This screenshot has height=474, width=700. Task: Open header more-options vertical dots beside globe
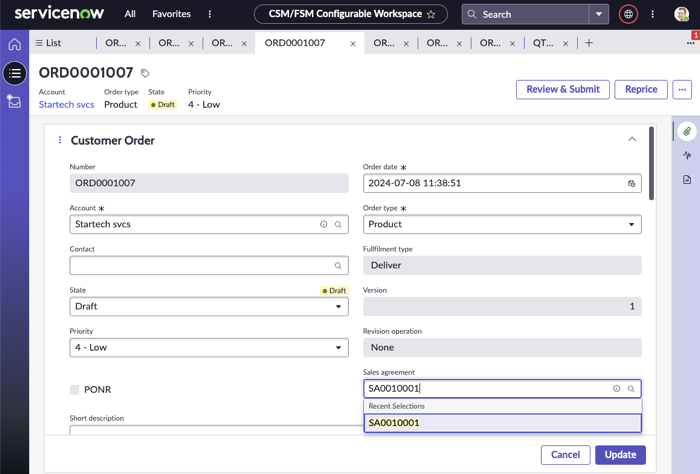click(x=653, y=14)
